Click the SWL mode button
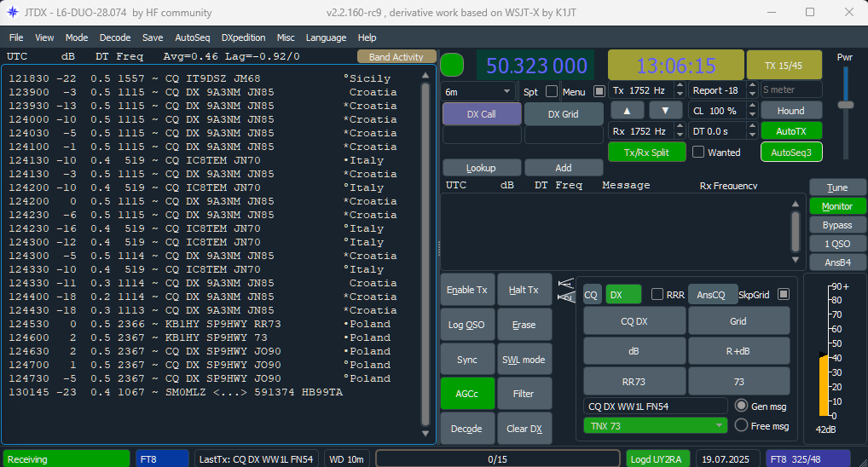868x467 pixels. pos(524,359)
